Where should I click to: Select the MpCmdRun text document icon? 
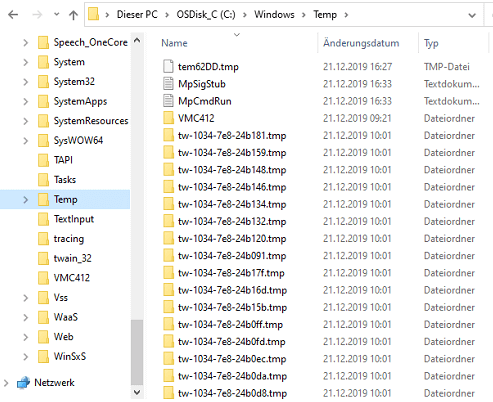coord(168,101)
